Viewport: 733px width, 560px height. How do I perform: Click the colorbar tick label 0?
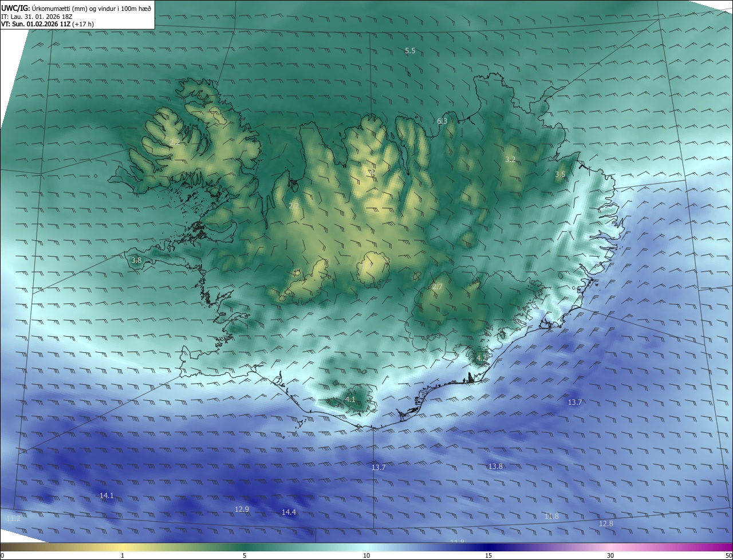tap(2, 555)
